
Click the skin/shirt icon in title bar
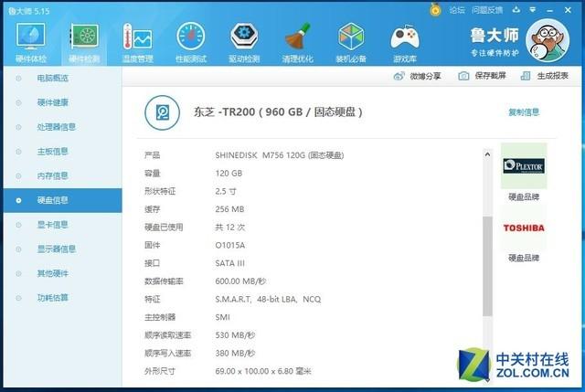tap(516, 10)
